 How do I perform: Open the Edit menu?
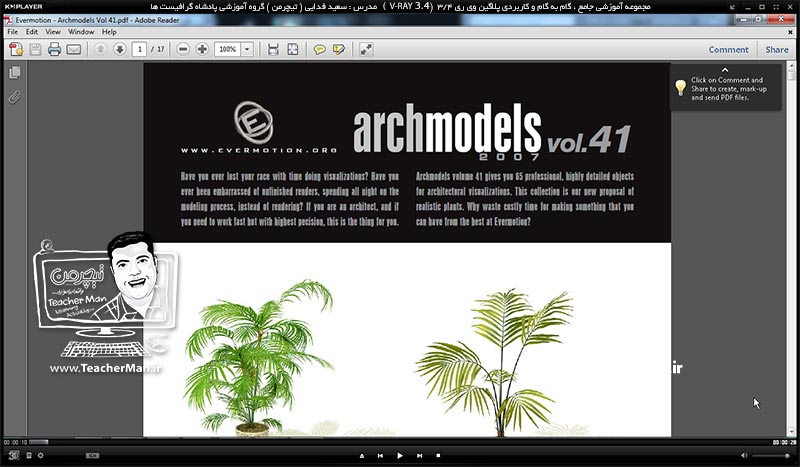(32, 32)
